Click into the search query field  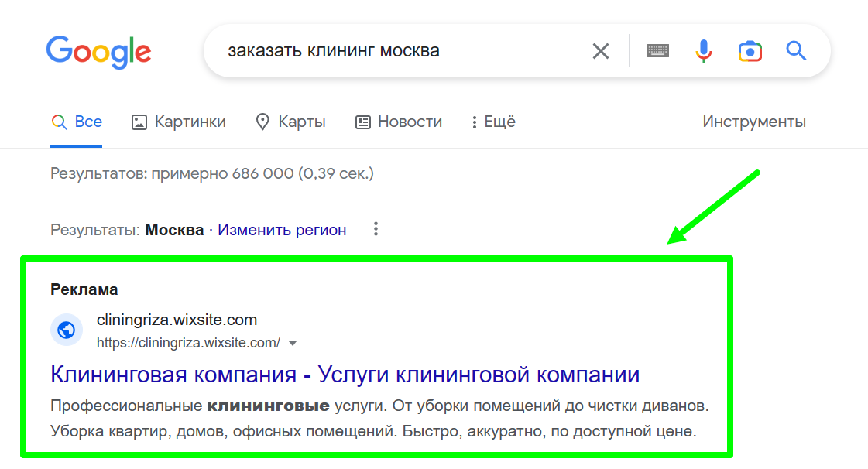(x=399, y=51)
